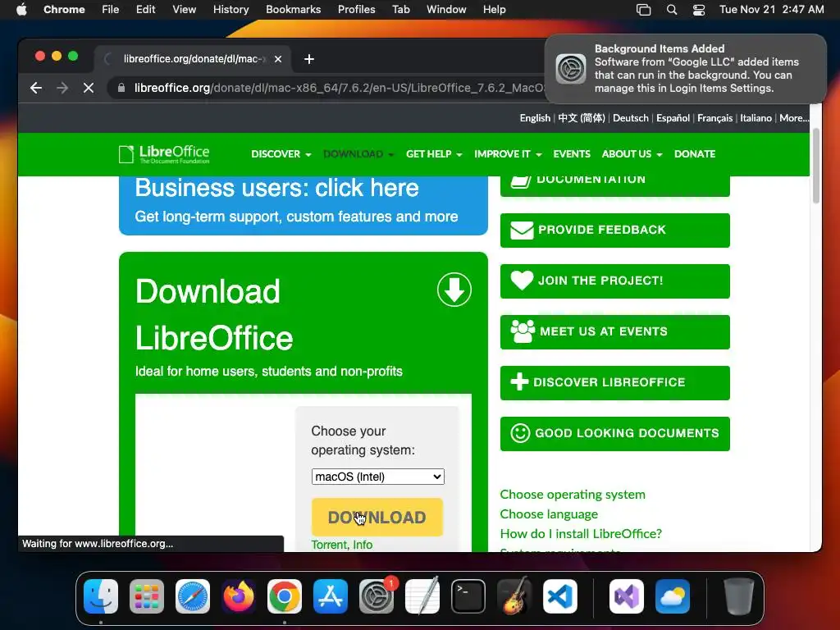Launch Safari from the Dock
840x630 pixels.
[x=193, y=596]
